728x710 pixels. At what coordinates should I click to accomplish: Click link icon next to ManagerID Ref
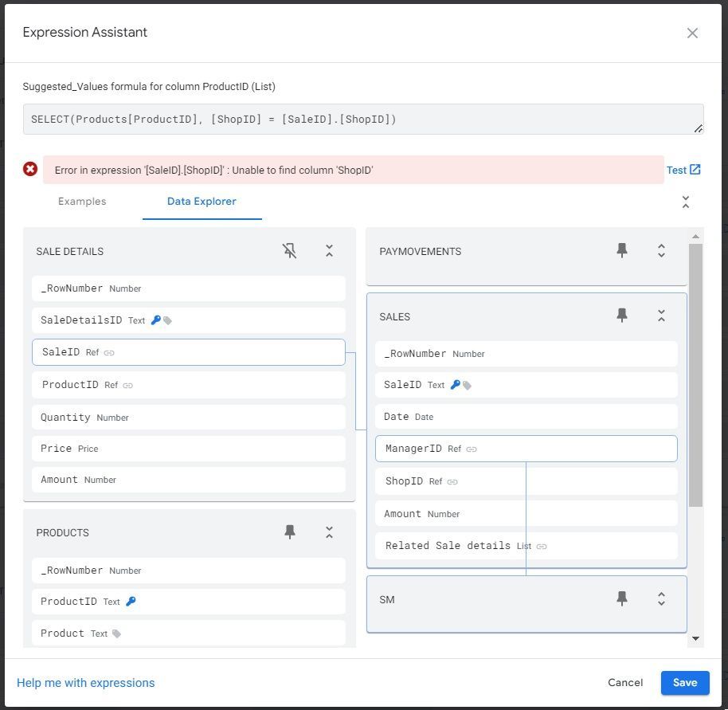[x=472, y=449]
